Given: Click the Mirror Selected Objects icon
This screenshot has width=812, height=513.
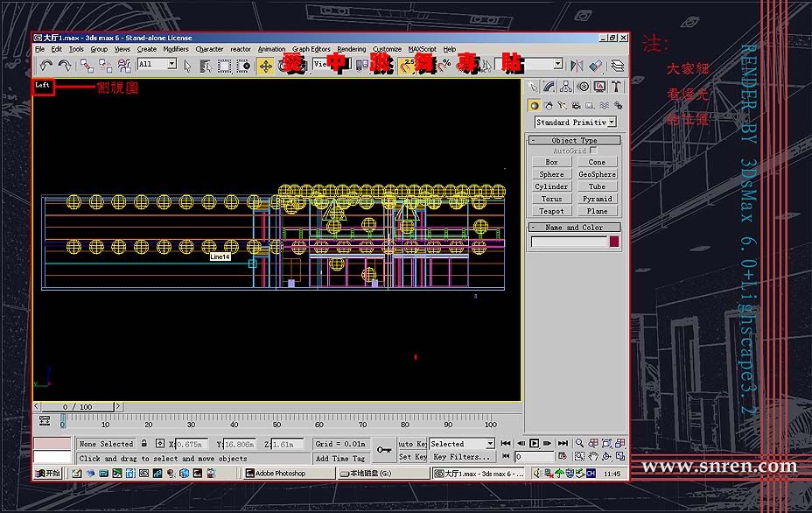Looking at the screenshot, I should click(x=577, y=66).
